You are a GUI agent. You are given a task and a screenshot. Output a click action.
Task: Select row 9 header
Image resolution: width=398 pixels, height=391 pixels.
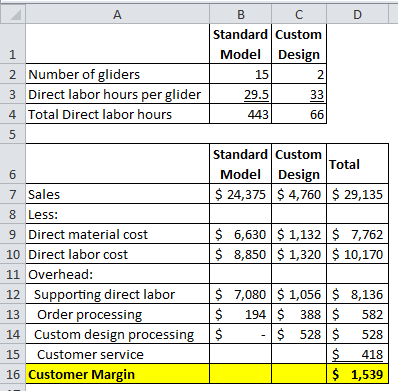coord(13,234)
